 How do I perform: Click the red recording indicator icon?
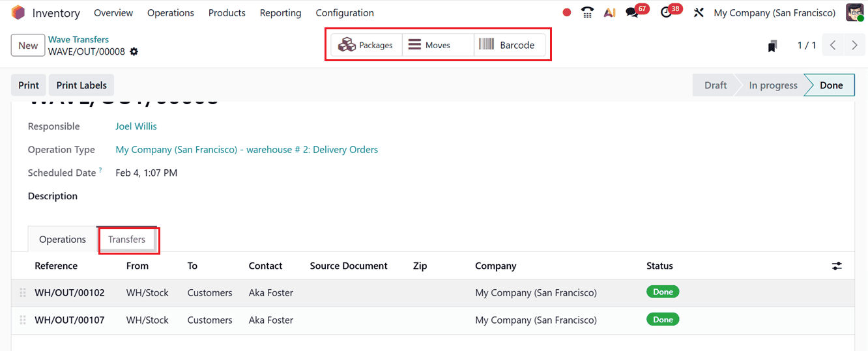[x=567, y=12]
